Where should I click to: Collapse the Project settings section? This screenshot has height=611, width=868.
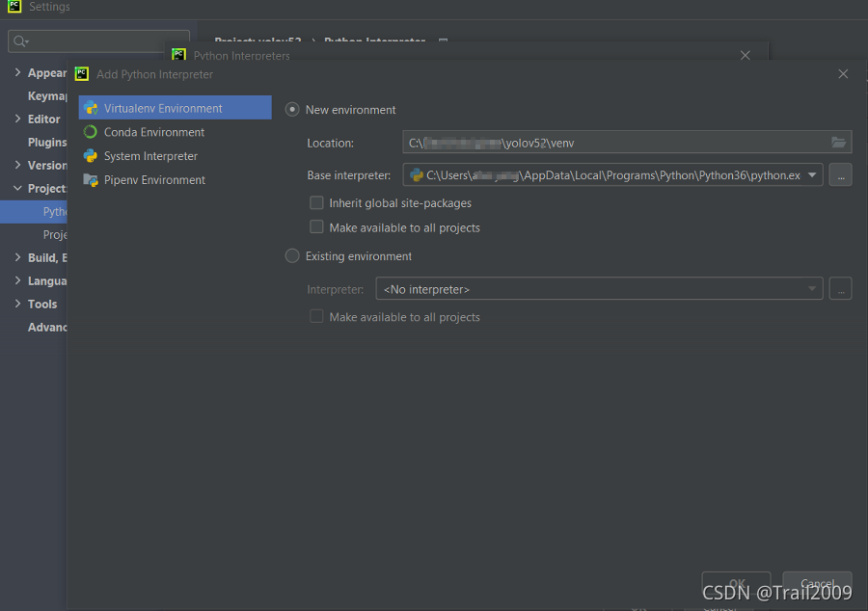[17, 188]
